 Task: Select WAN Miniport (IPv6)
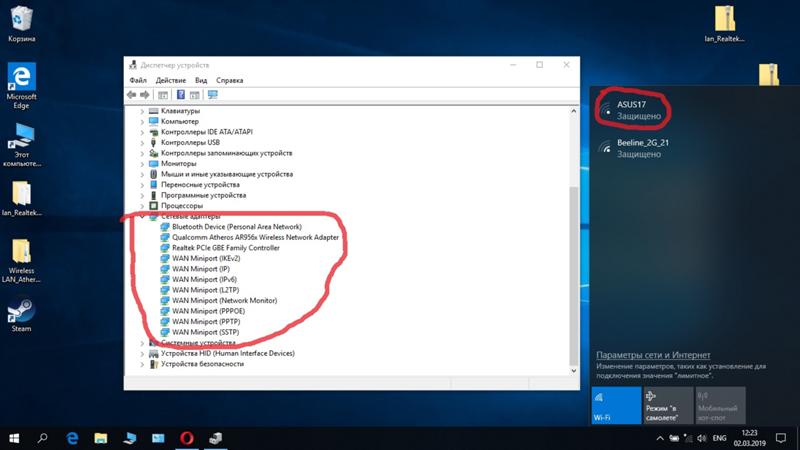(x=204, y=279)
